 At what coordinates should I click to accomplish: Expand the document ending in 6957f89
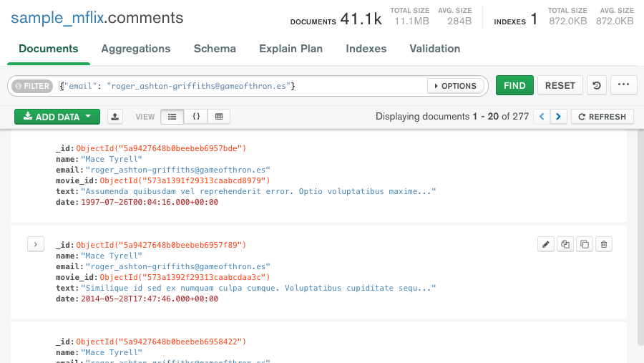coord(36,244)
